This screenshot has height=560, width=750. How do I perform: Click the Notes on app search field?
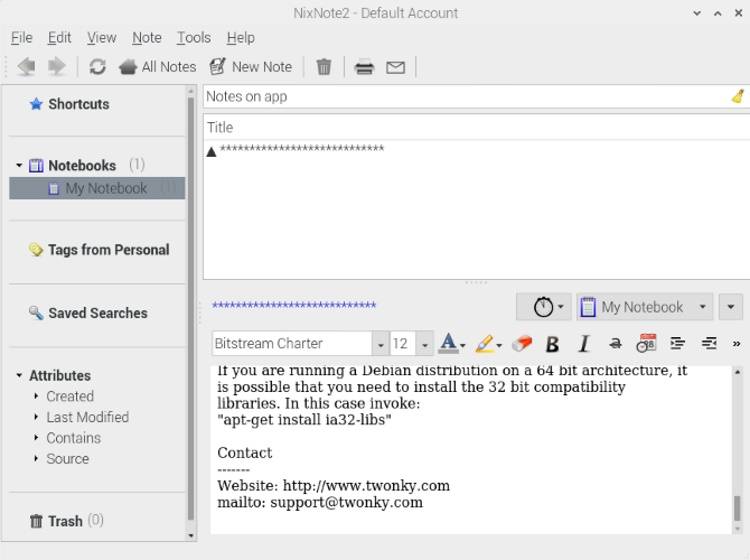pyautogui.click(x=466, y=97)
